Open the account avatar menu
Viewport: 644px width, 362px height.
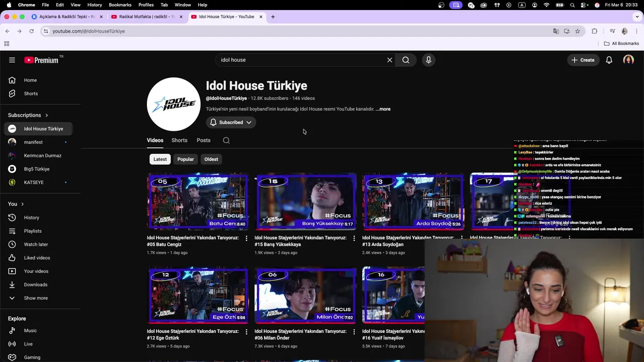628,60
